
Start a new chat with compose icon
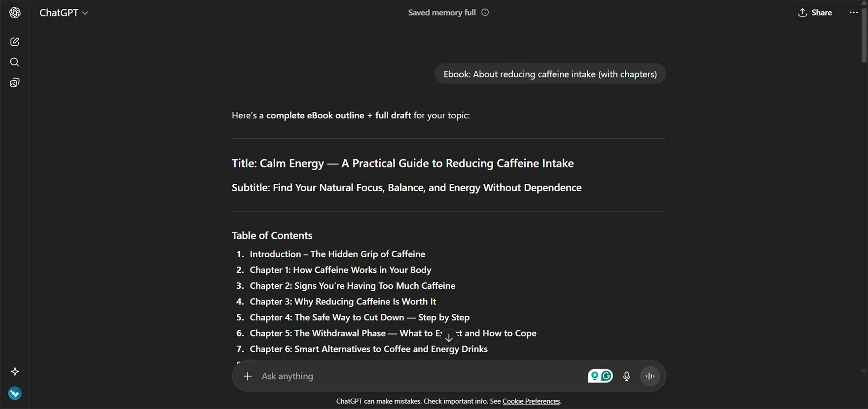[15, 42]
